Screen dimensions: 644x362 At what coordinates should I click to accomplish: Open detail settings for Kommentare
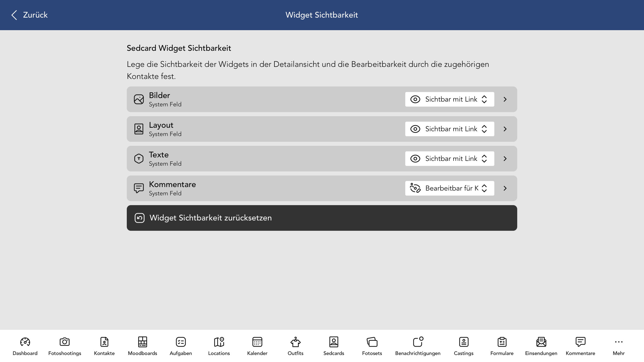pos(505,188)
